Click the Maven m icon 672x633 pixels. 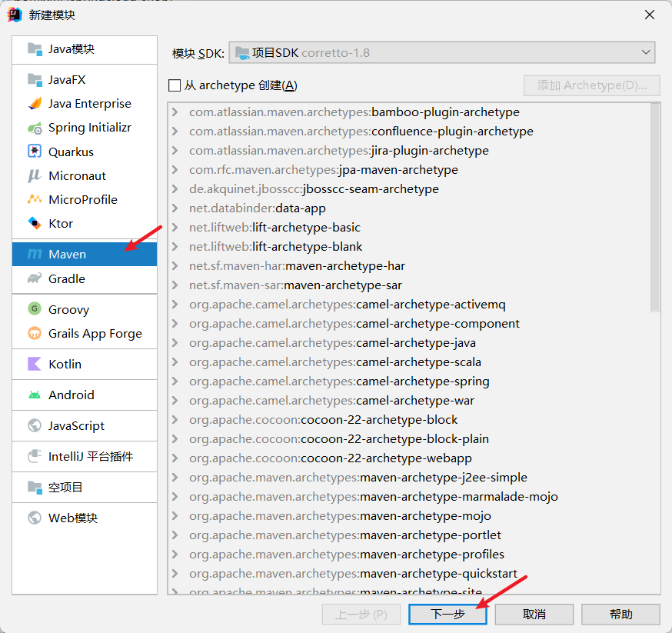point(35,254)
